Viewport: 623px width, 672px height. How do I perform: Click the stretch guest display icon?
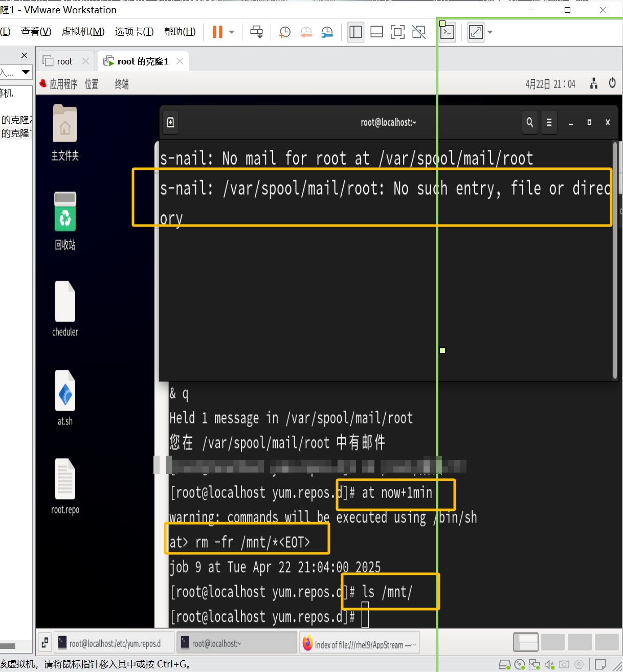(x=476, y=32)
